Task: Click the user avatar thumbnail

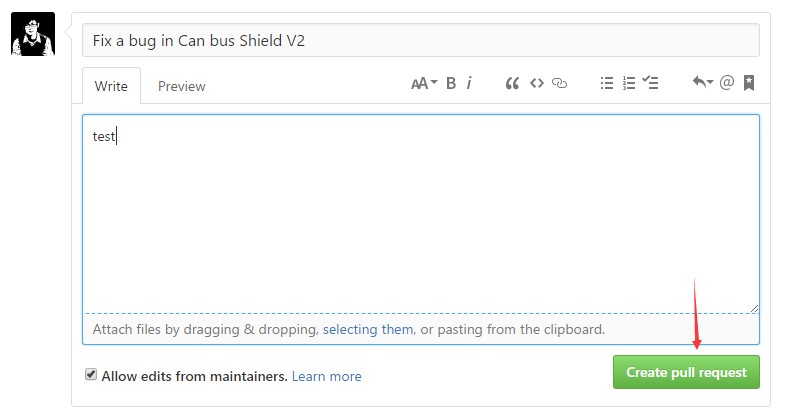Action: pyautogui.click(x=33, y=34)
